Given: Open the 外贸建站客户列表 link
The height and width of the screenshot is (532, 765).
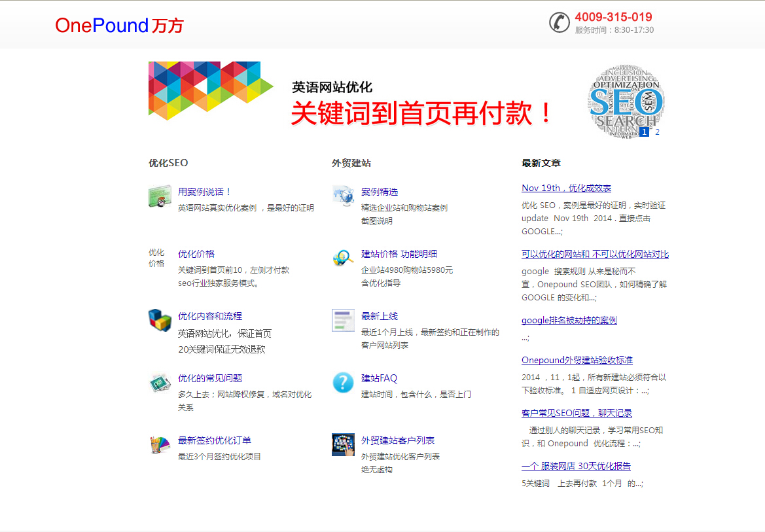Looking at the screenshot, I should 398,440.
